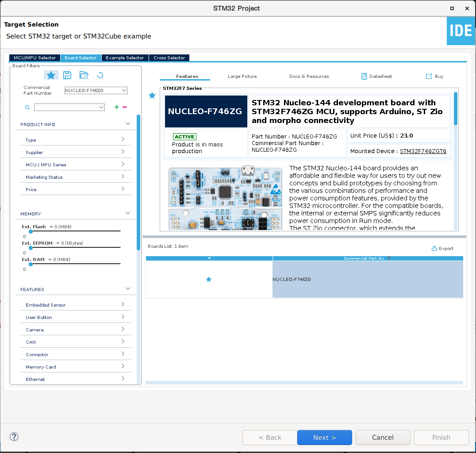Click the Next > button
The width and height of the screenshot is (476, 453).
tap(324, 438)
